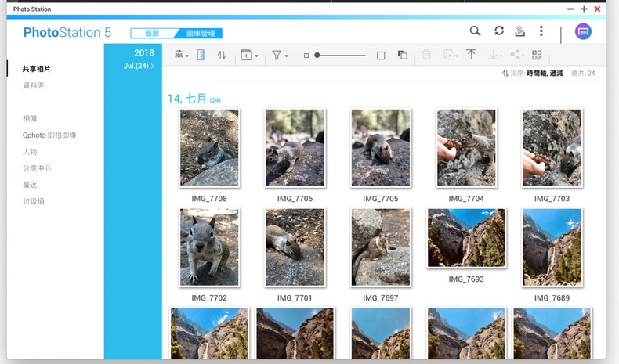This screenshot has height=364, width=619.
Task: Click the purple user avatar icon
Action: (x=583, y=31)
